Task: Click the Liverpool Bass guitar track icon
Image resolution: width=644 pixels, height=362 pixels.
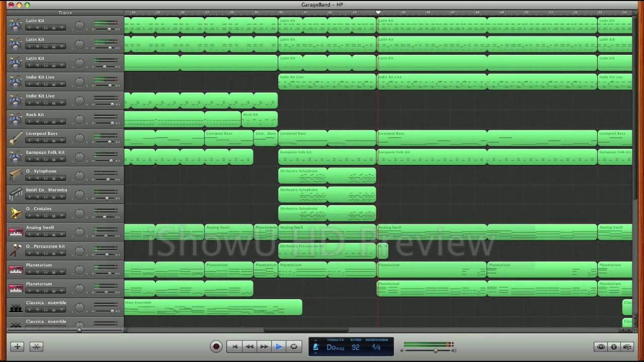Action: [16, 138]
